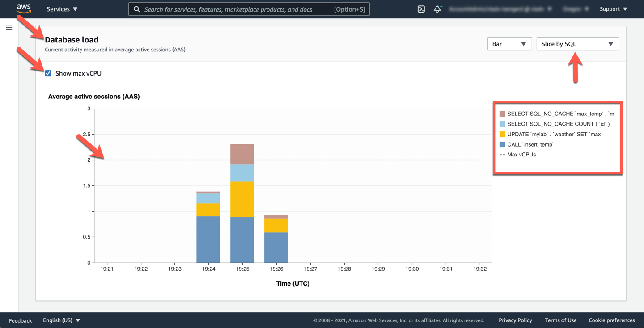Expand the hamburger side navigation menu

coord(9,28)
